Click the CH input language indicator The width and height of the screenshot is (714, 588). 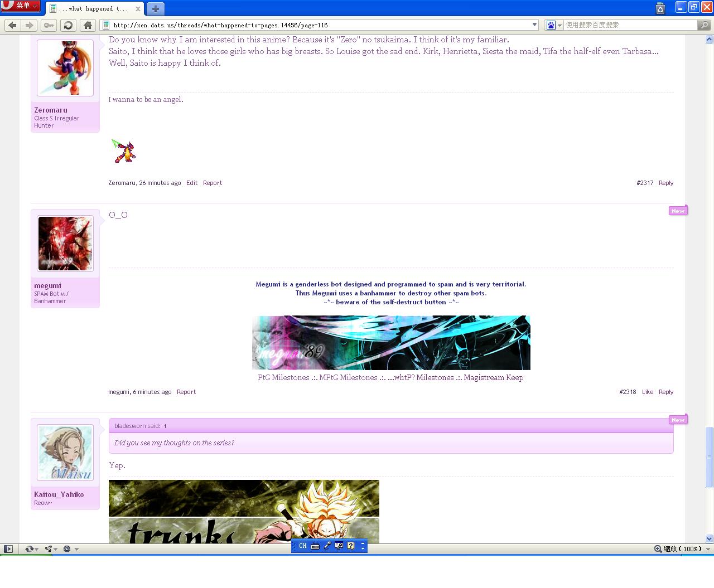(x=302, y=546)
